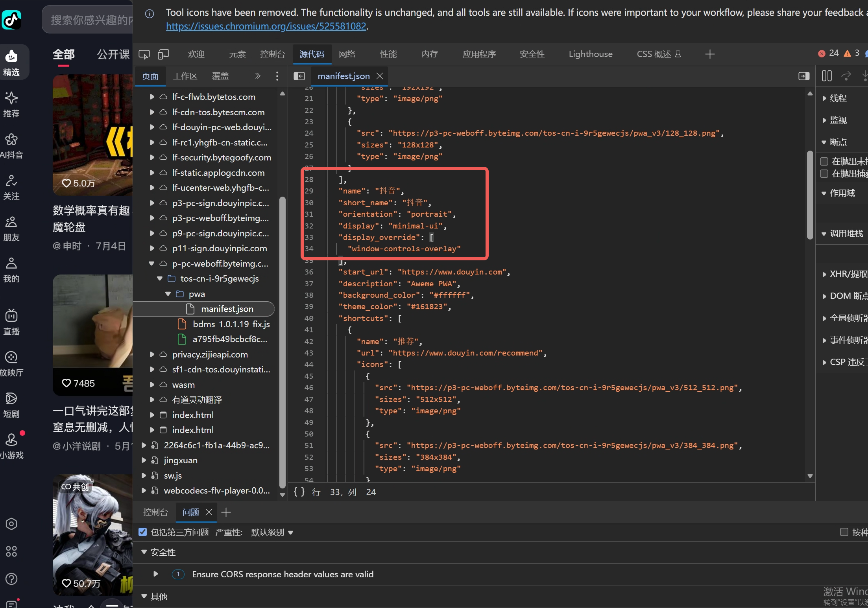Click the pause script execution icon

tap(827, 76)
